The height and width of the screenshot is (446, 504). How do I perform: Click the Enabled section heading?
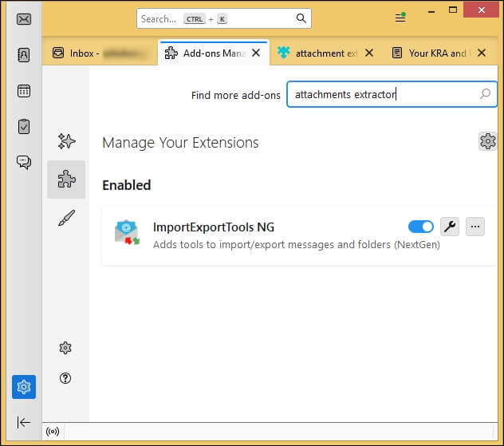click(x=127, y=185)
